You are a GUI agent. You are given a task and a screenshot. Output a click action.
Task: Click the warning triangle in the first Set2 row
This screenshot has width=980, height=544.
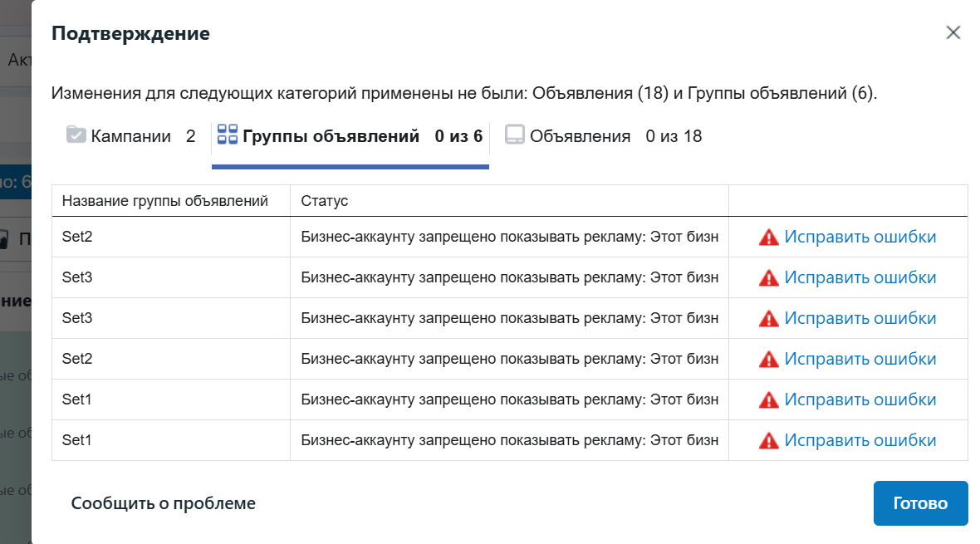(x=768, y=238)
